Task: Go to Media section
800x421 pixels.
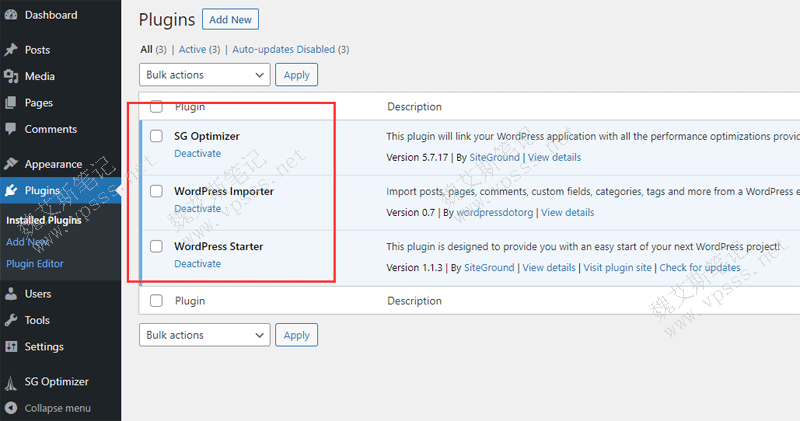Action: [40, 76]
